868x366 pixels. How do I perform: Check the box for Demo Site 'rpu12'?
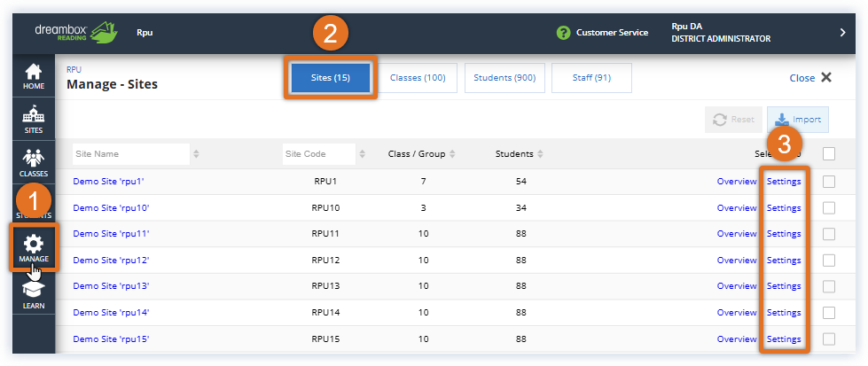829,261
